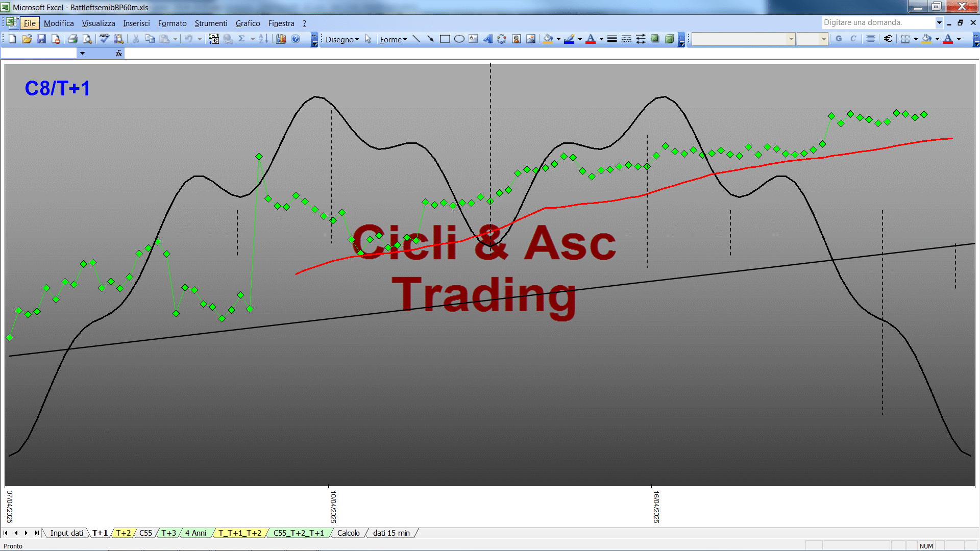Apply the Euro currency format icon
Image resolution: width=980 pixels, height=551 pixels.
pyautogui.click(x=888, y=39)
